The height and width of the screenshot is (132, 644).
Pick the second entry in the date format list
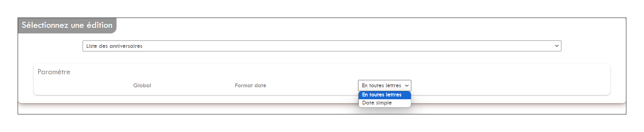point(384,103)
